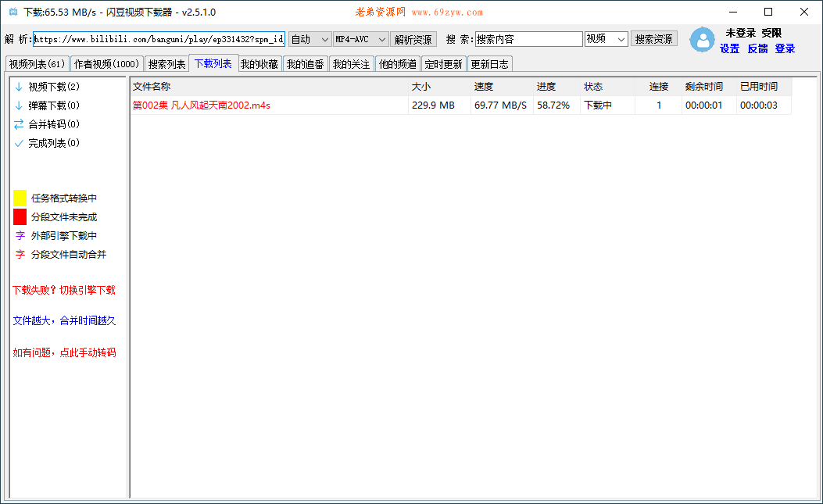Click the 分段文件自动合并 legend label

click(69, 255)
